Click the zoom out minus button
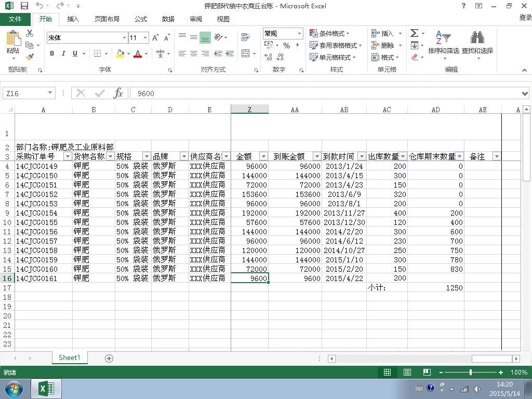Viewport: 532px width, 399px height. (441, 372)
